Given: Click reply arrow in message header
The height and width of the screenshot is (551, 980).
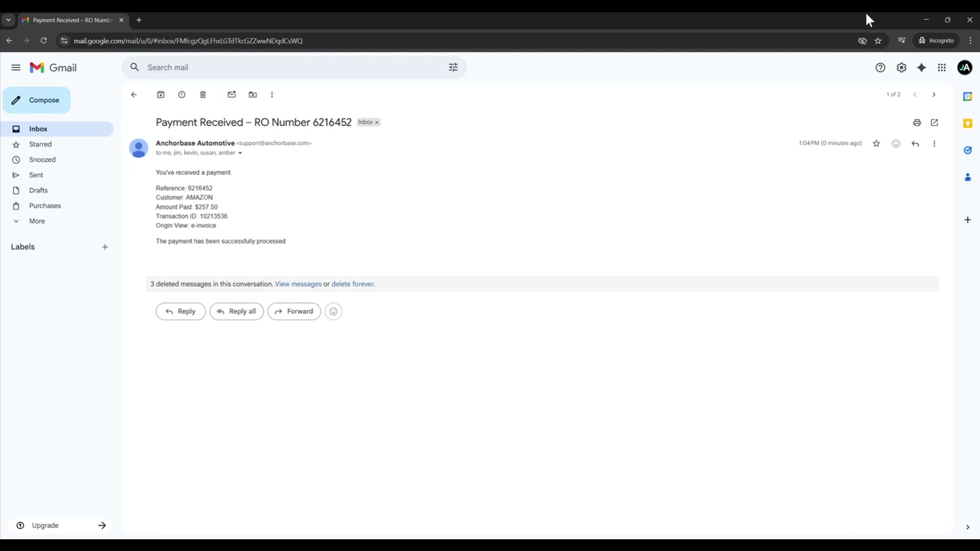Looking at the screenshot, I should (915, 143).
